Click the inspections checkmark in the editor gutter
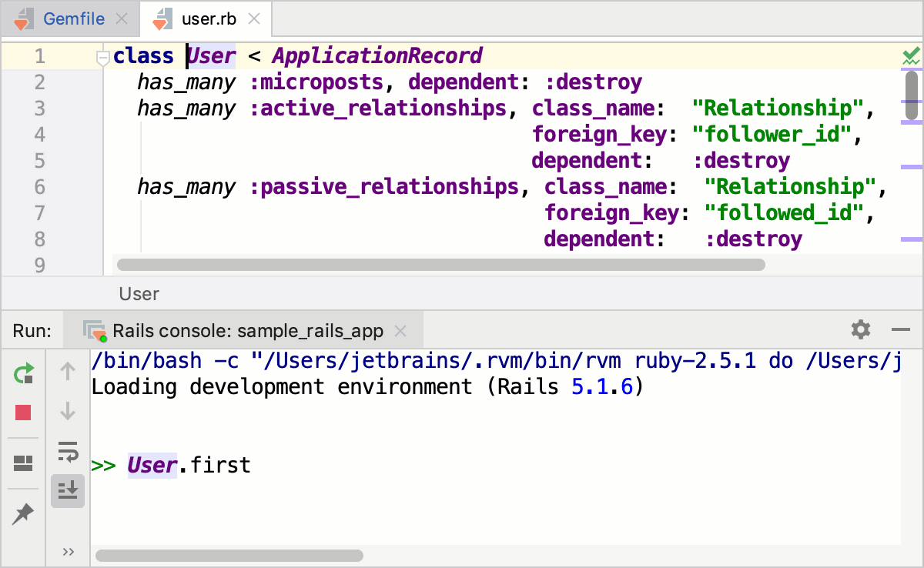Viewport: 924px width, 568px height. pos(911,55)
